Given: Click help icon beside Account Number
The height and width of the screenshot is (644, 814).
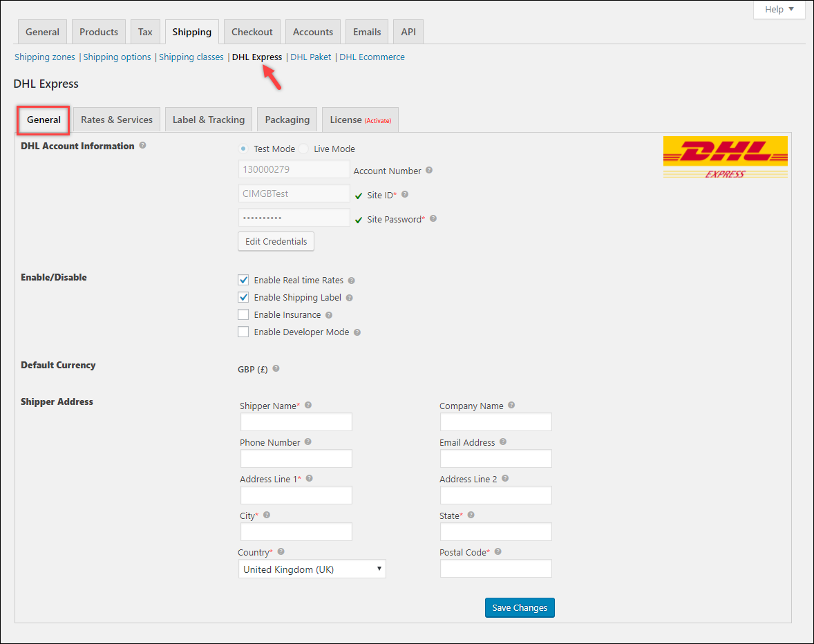Looking at the screenshot, I should 429,170.
